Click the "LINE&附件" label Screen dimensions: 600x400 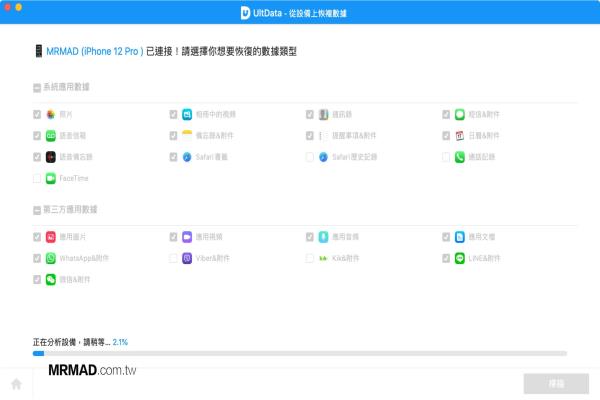[x=484, y=258]
